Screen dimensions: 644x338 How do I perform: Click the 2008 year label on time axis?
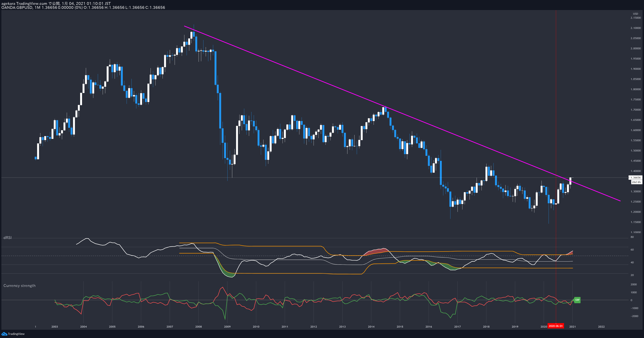(x=198, y=327)
